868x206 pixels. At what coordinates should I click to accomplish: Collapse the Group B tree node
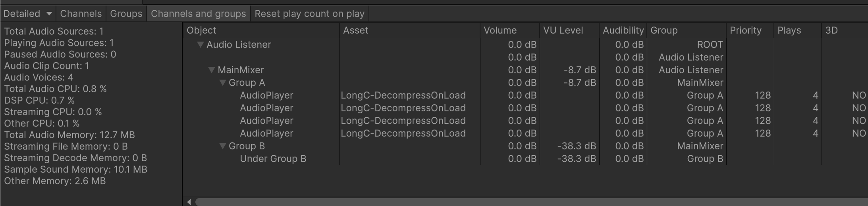pyautogui.click(x=223, y=146)
